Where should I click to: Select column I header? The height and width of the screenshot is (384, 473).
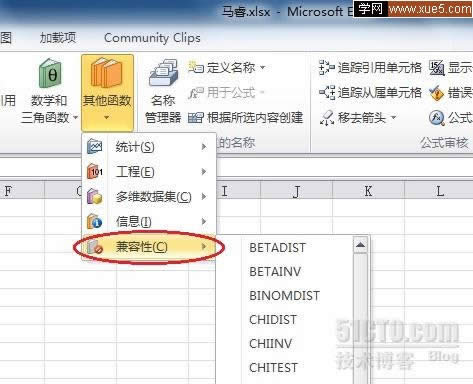(x=224, y=191)
